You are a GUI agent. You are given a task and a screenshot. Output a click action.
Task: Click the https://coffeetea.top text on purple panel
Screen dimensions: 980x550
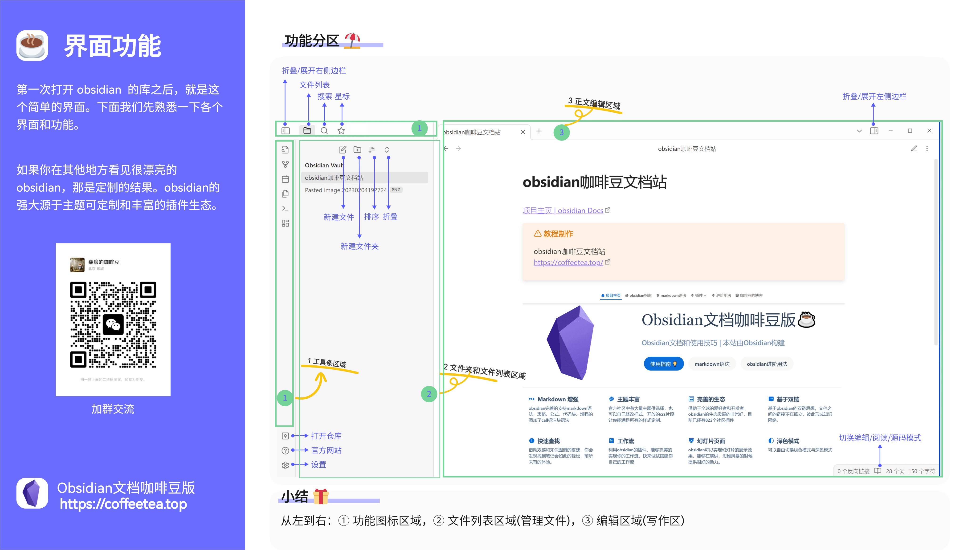point(123,504)
